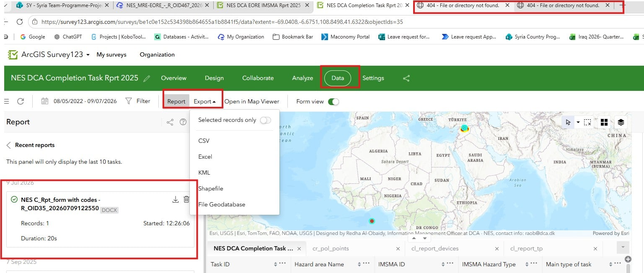
Task: Open IMSMA Hazard Type column options
Action: (534, 264)
